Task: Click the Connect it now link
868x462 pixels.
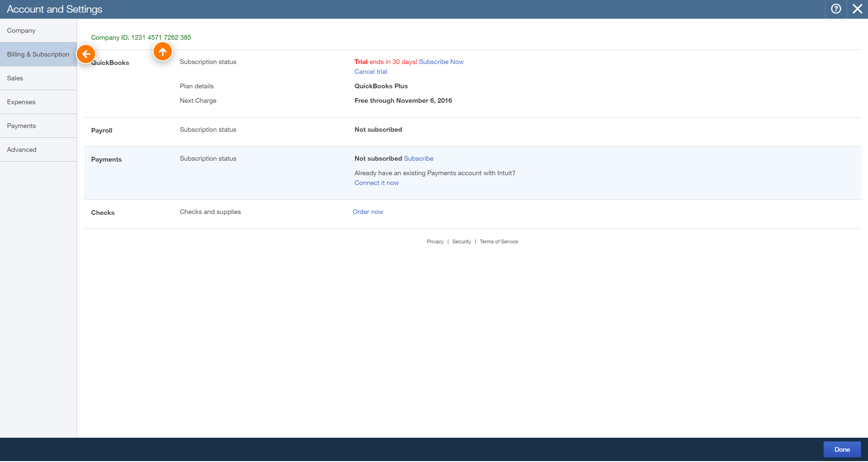Action: [x=377, y=183]
